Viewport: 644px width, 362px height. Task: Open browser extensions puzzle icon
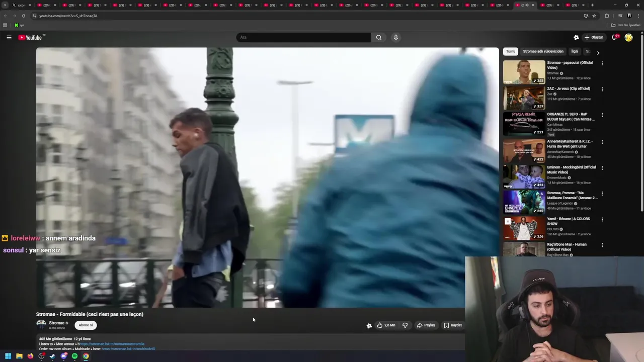(607, 16)
